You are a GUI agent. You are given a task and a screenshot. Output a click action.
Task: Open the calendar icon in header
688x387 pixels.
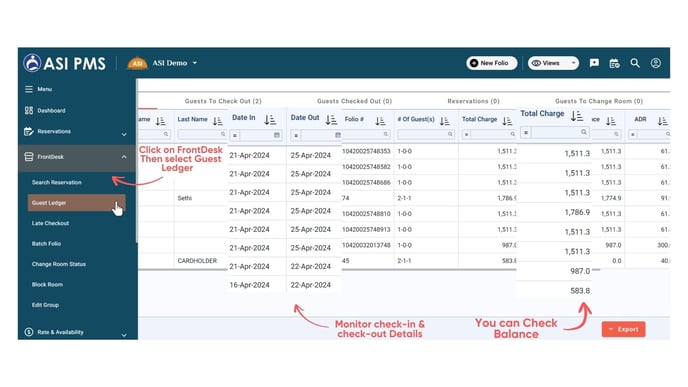(x=614, y=63)
